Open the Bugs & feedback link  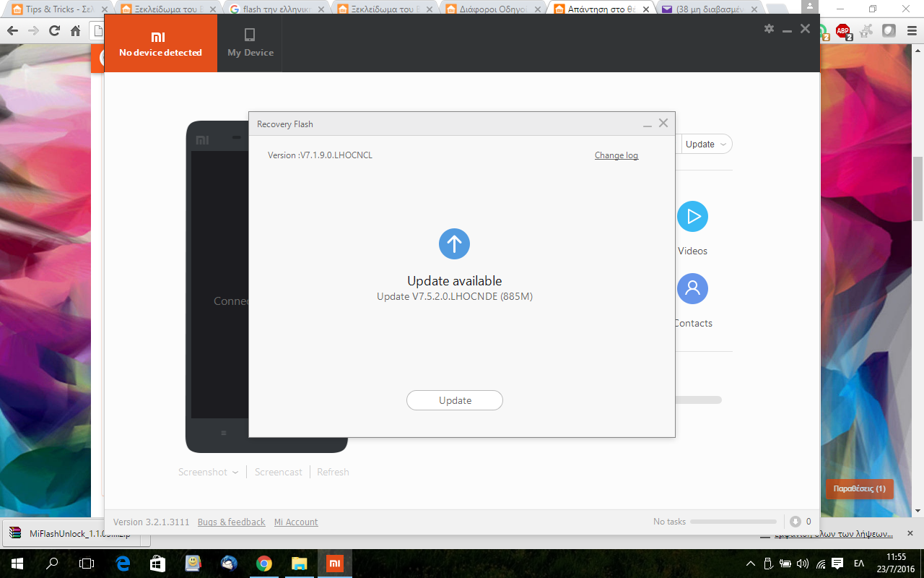(232, 522)
